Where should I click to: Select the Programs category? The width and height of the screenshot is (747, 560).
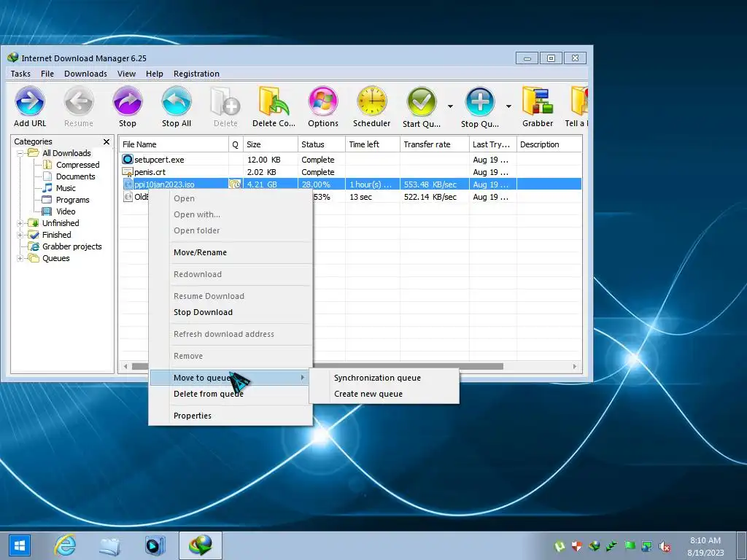click(x=72, y=200)
